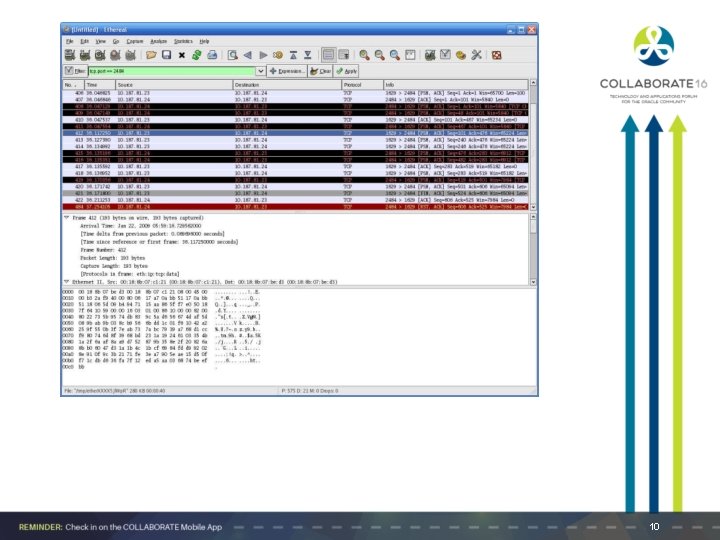Select packet row number 410
The width and height of the screenshot is (720, 540).
tap(295, 119)
